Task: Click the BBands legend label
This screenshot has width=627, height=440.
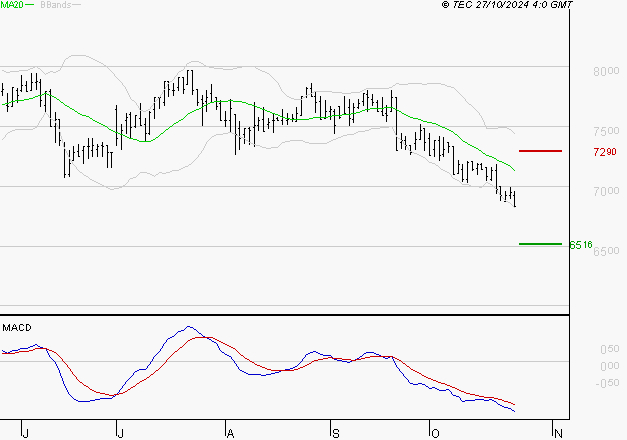Action: [x=56, y=5]
